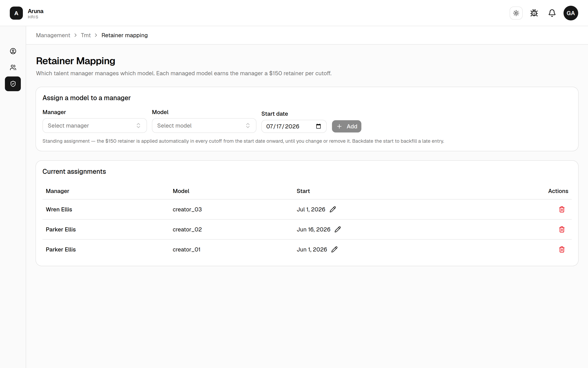588x368 pixels.
Task: Click the Manager column header in table
Action: [58, 191]
